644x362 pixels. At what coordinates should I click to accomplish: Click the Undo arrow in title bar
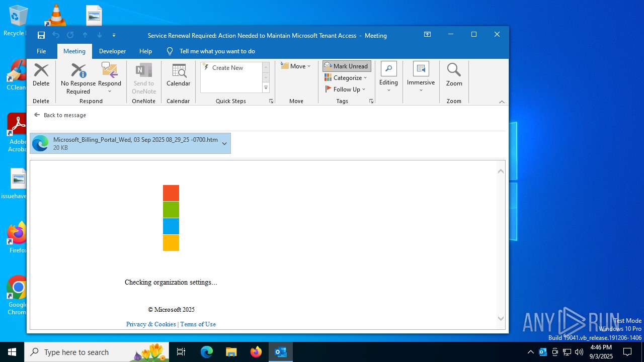click(x=56, y=35)
